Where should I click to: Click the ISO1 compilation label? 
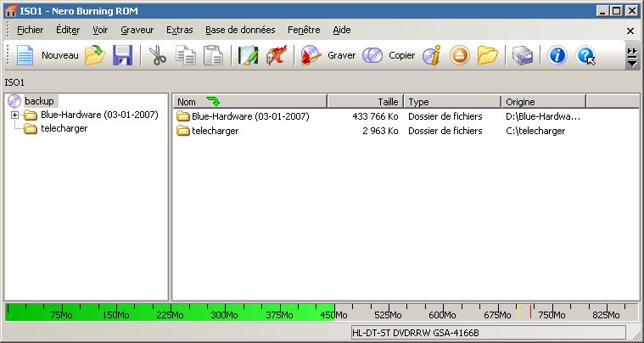tap(14, 82)
